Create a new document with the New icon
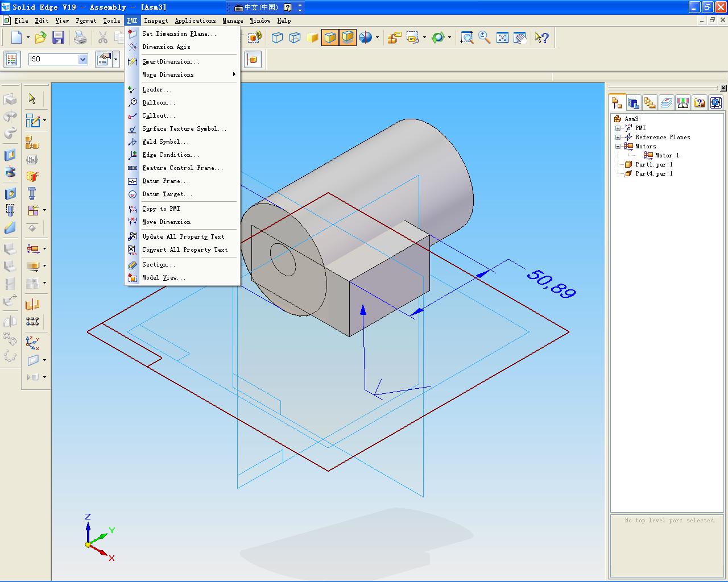Screen dimensions: 728x582 click(16, 38)
